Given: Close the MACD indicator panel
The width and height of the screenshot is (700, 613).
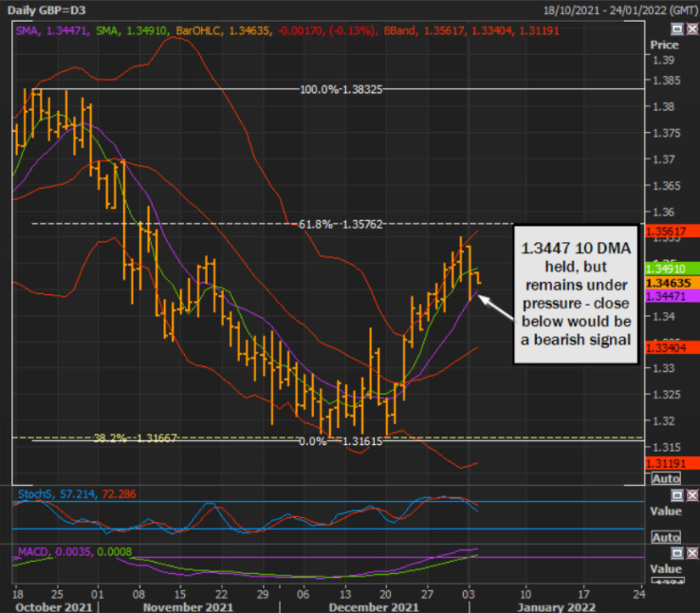Looking at the screenshot, I should click(691, 553).
